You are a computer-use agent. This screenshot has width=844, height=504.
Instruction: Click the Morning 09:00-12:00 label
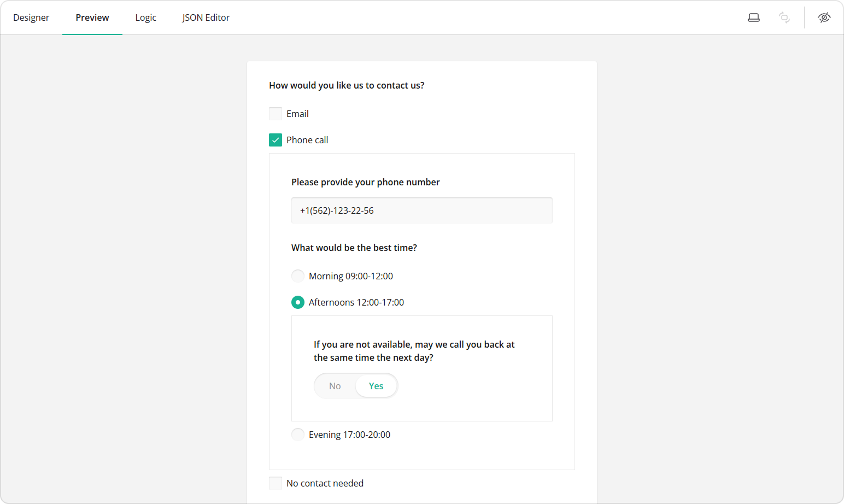(350, 276)
